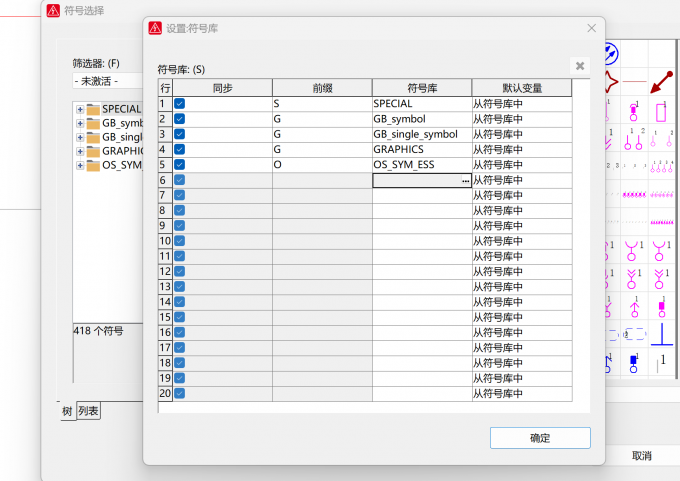Expand the SPECIAL tree node
The width and height of the screenshot is (680, 481).
(x=80, y=109)
